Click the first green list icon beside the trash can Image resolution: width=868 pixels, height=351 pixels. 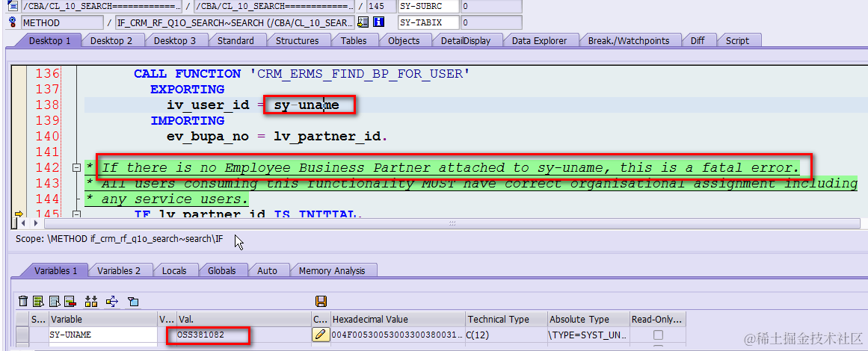click(x=38, y=301)
